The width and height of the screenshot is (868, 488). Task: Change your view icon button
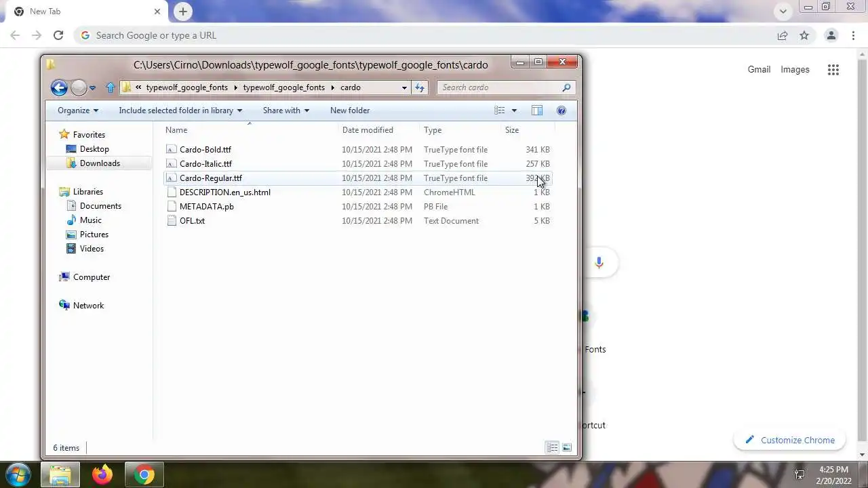[500, 110]
